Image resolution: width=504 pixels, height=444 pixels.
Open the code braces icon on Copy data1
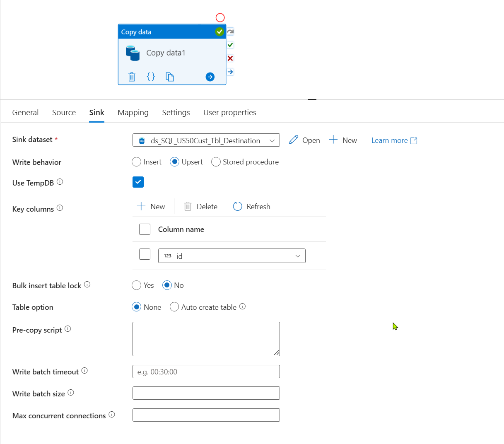click(151, 76)
